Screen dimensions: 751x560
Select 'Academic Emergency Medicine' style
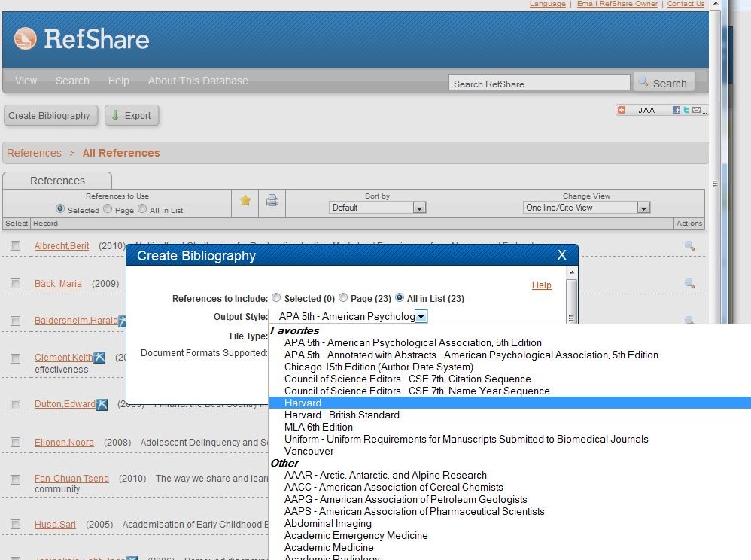pos(357,536)
